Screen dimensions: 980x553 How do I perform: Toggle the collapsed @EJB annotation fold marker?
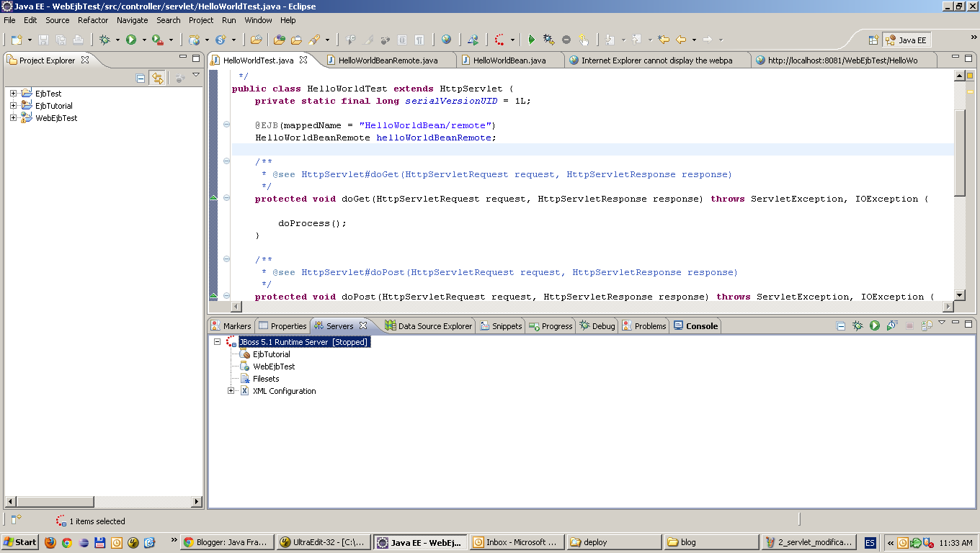[x=226, y=125]
